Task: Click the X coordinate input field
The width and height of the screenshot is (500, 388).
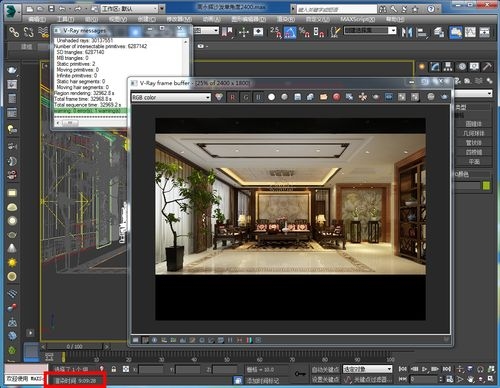Action: tap(151, 369)
